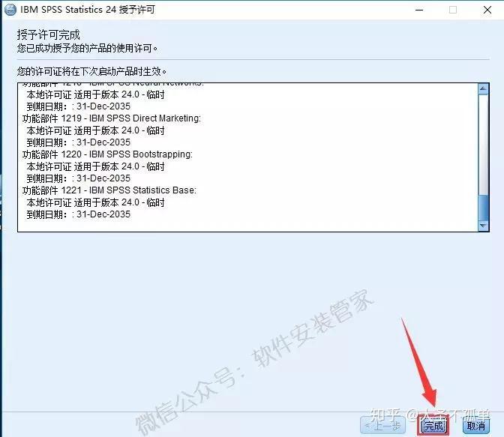Click '本地许可证' line under Statistics Base
The height and width of the screenshot is (437, 504).
tap(95, 202)
